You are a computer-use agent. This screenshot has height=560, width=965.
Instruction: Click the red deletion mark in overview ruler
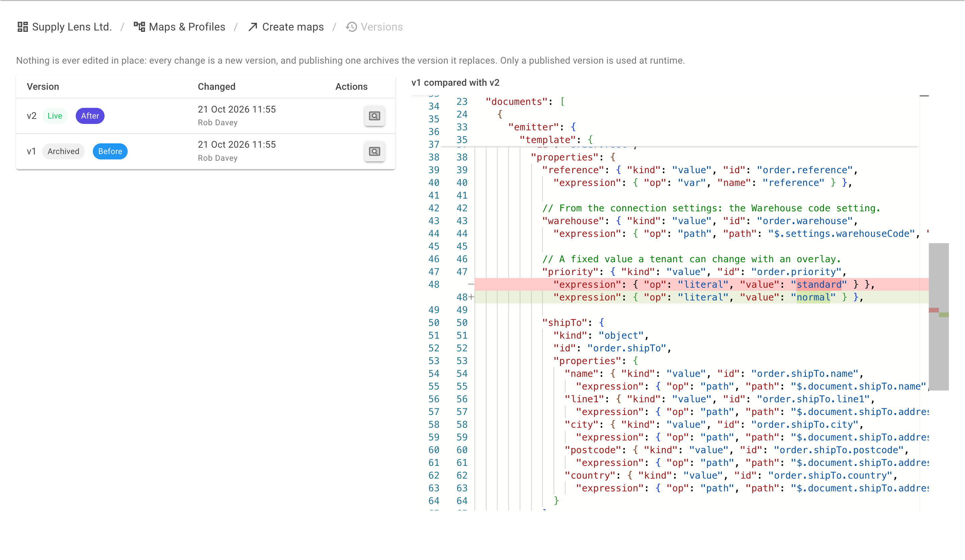pos(934,310)
